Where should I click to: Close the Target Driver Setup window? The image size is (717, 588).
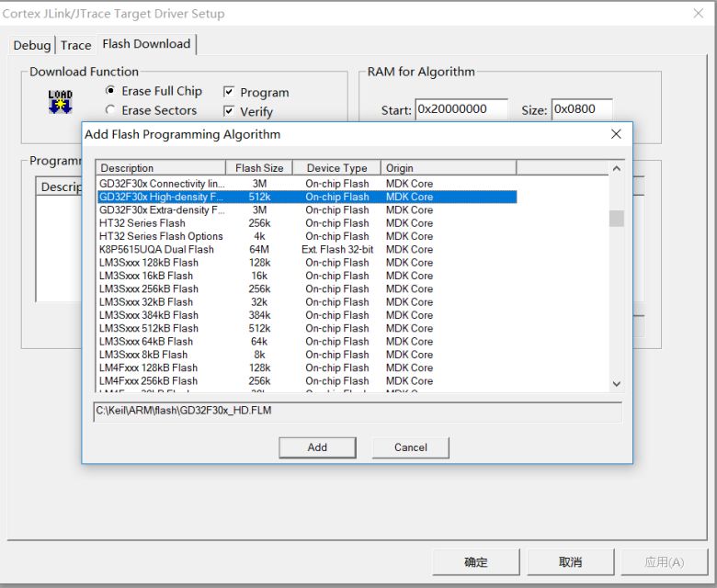coord(699,13)
